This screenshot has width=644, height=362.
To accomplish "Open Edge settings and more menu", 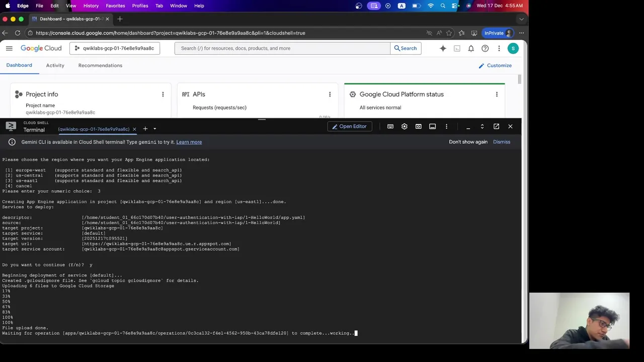I will click(x=521, y=33).
